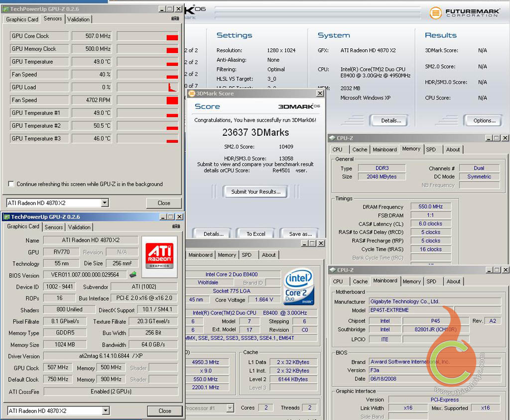Click the camera screenshot icon in GPU-Z Sensors window
Viewport: 510px width, 420px height.
175,18
